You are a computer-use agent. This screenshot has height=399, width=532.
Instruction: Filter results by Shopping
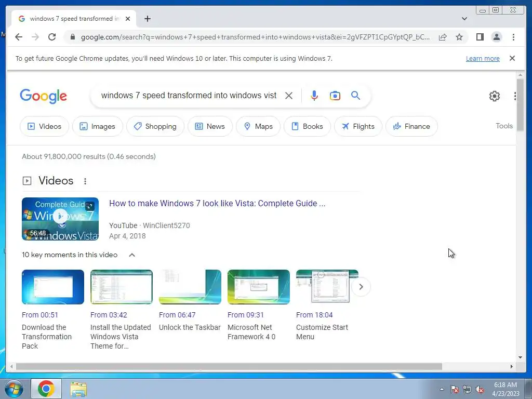pos(155,126)
